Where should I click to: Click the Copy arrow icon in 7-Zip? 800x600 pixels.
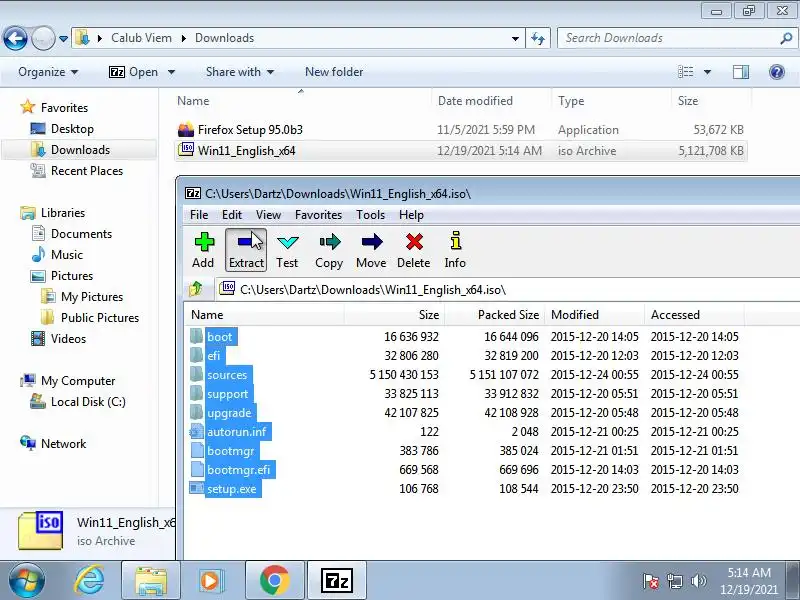click(330, 242)
